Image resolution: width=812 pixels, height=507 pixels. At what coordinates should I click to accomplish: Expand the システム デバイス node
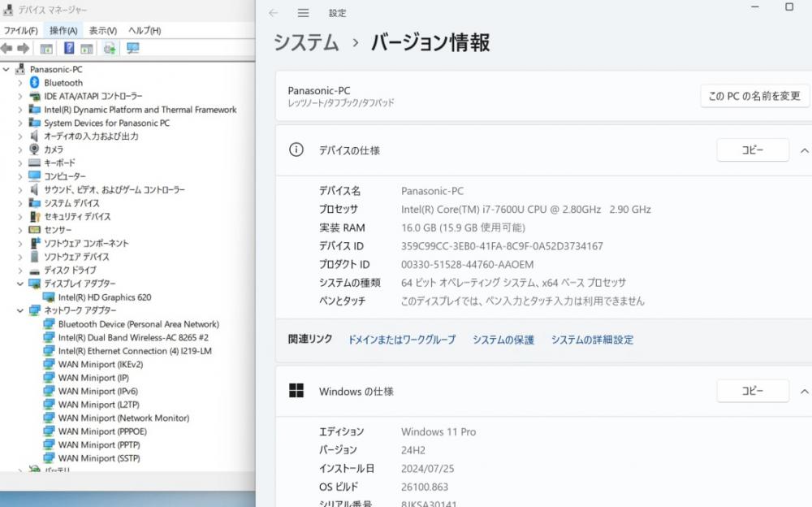pyautogui.click(x=20, y=203)
